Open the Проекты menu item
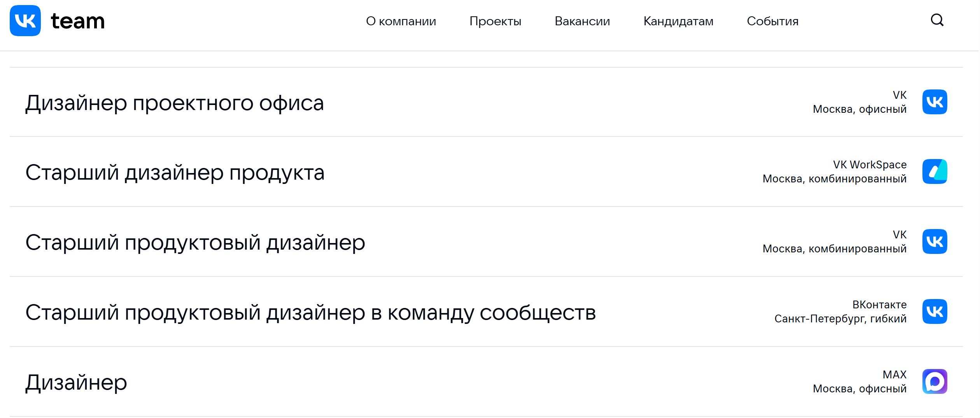 [495, 21]
